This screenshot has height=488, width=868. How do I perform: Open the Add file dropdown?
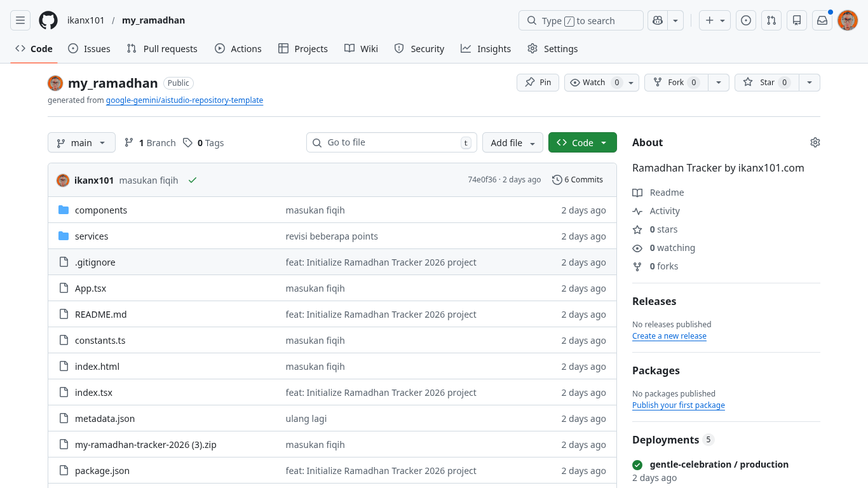tap(513, 142)
